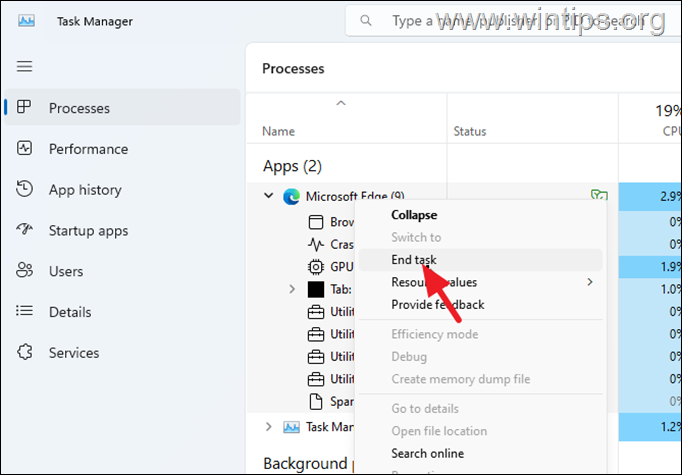Click the GPU Process chip icon
682x475 pixels.
point(316,267)
